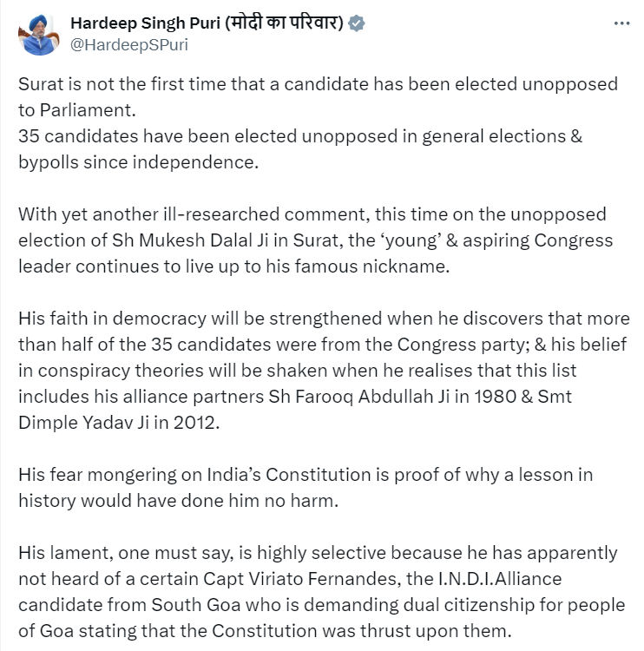
Task: Click the 'With yet another ill-researched comment' paragraph
Action: 316,240
